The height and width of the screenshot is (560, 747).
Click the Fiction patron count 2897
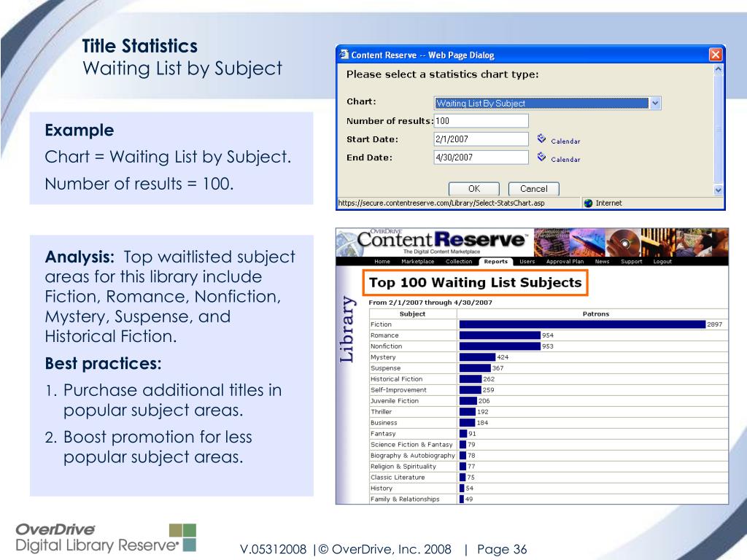(715, 324)
